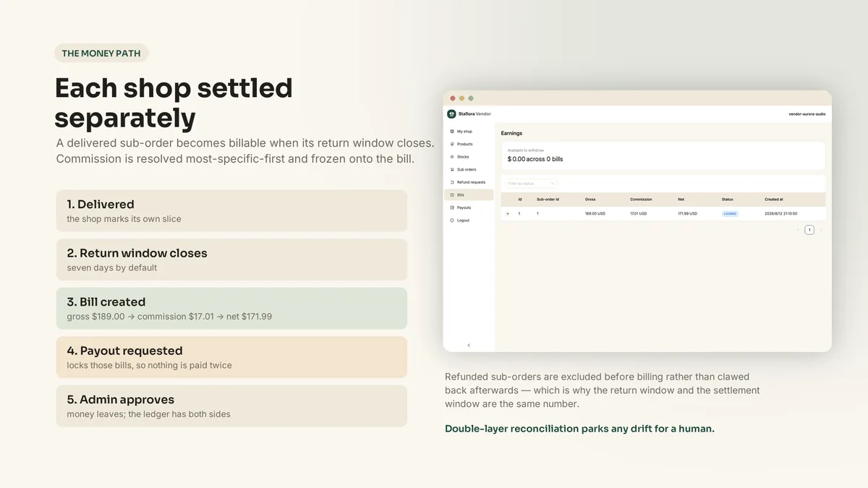This screenshot has height=488, width=868.
Task: Click the green maximize dot in mock window
Action: (471, 98)
